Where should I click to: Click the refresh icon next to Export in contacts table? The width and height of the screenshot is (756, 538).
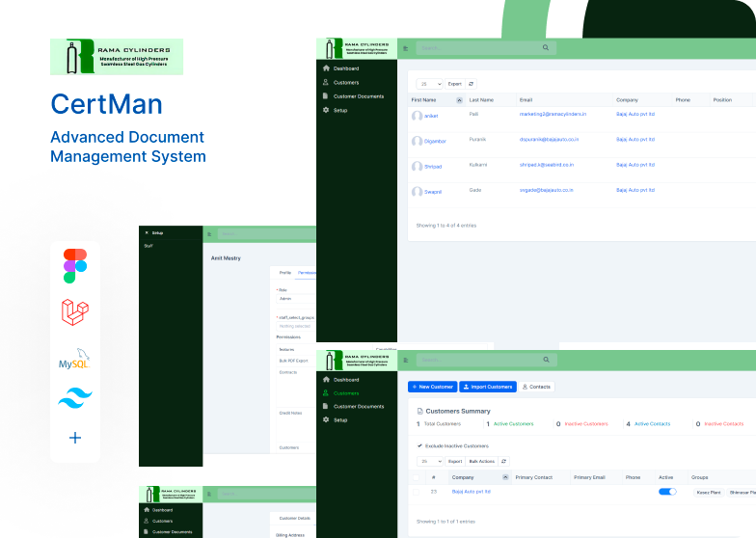(472, 84)
